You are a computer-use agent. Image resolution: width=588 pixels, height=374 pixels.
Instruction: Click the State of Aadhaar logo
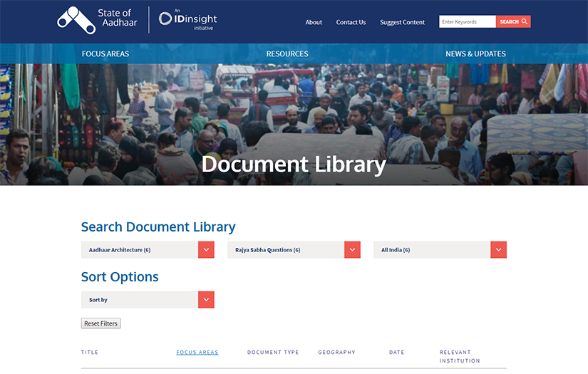coord(97,20)
